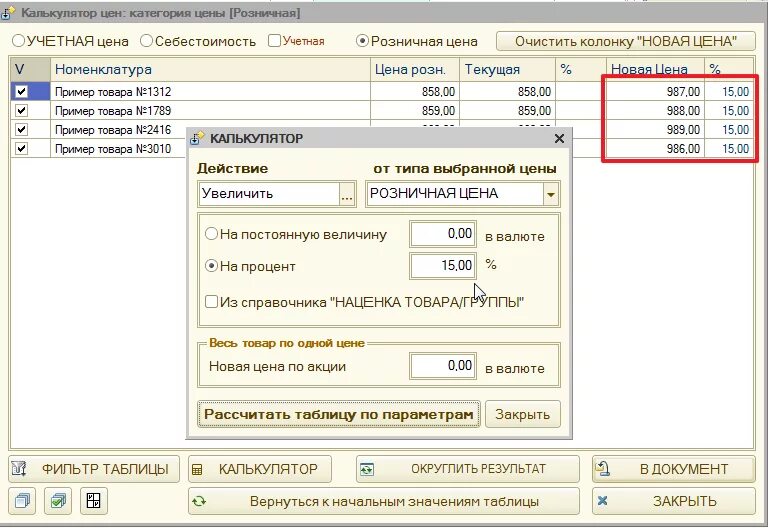
Task: Click the ЗАКРЫТЬ button at bottom right
Action: click(673, 501)
